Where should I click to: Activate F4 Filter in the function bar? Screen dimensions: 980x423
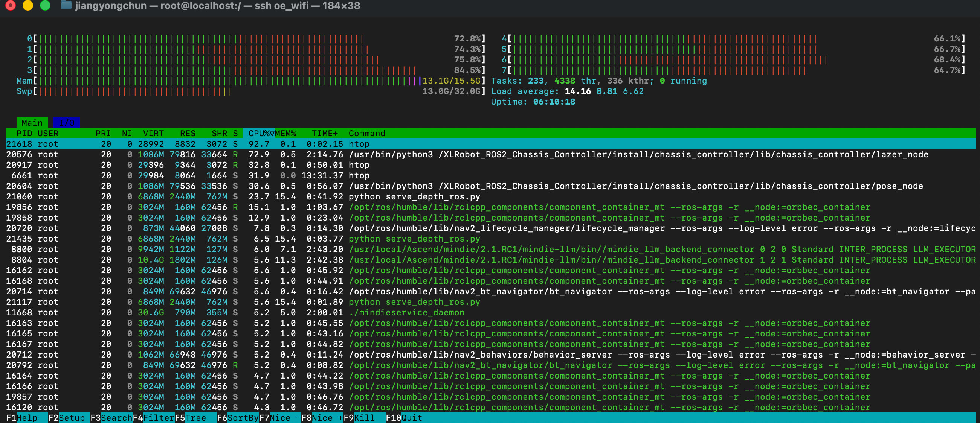point(158,418)
